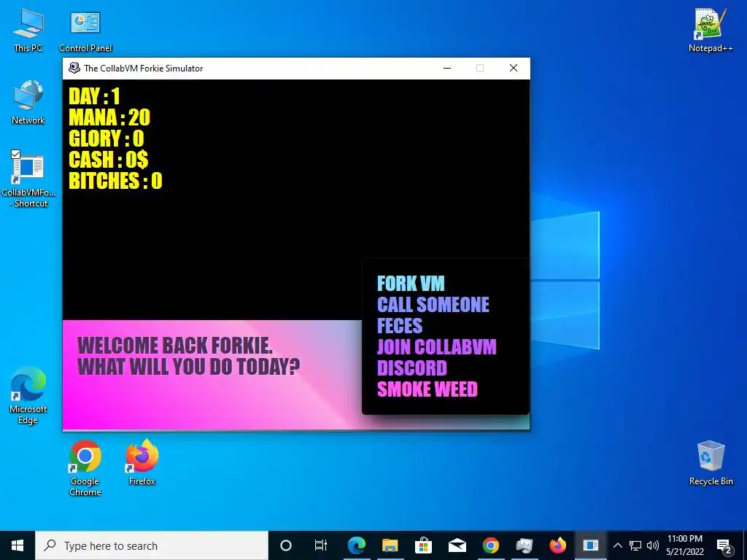Select CALL SOMEONE option
The width and height of the screenshot is (747, 560).
point(433,305)
